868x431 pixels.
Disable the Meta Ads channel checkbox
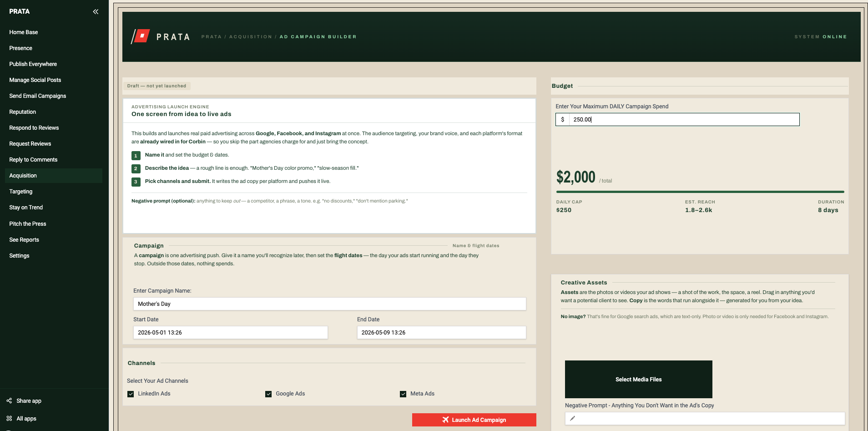pos(403,394)
